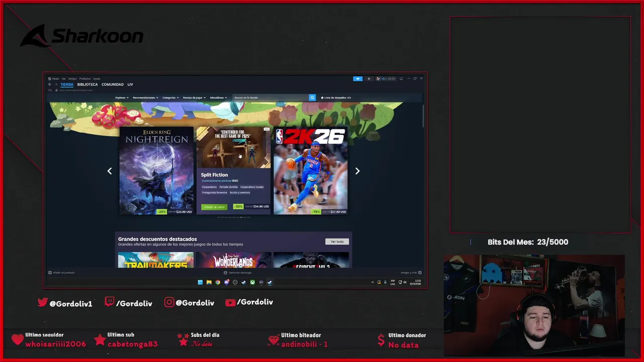Click the 'Pantalla dividida' tag

tap(228, 187)
